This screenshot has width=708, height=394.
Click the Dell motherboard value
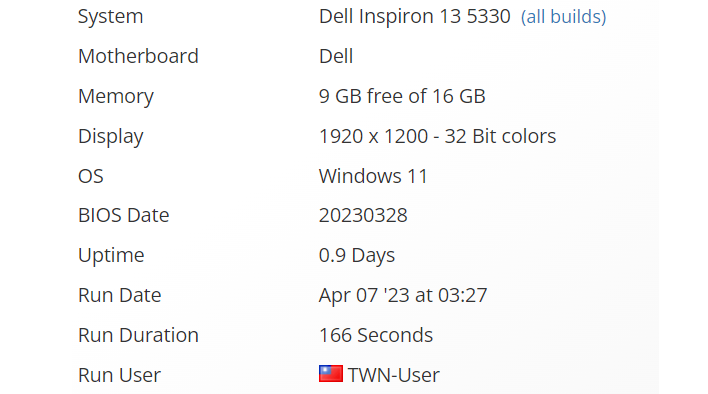pyautogui.click(x=336, y=56)
